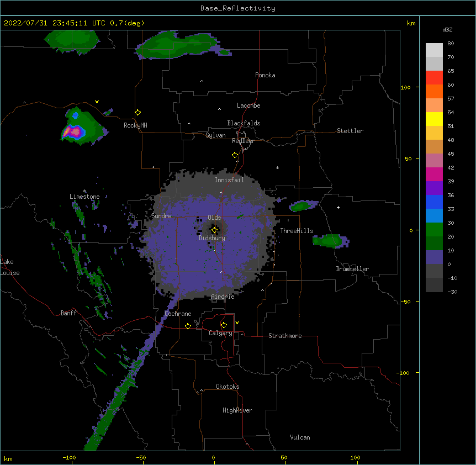The image size is (476, 465).
Task: Select the Lacombe label
Action: coord(248,105)
